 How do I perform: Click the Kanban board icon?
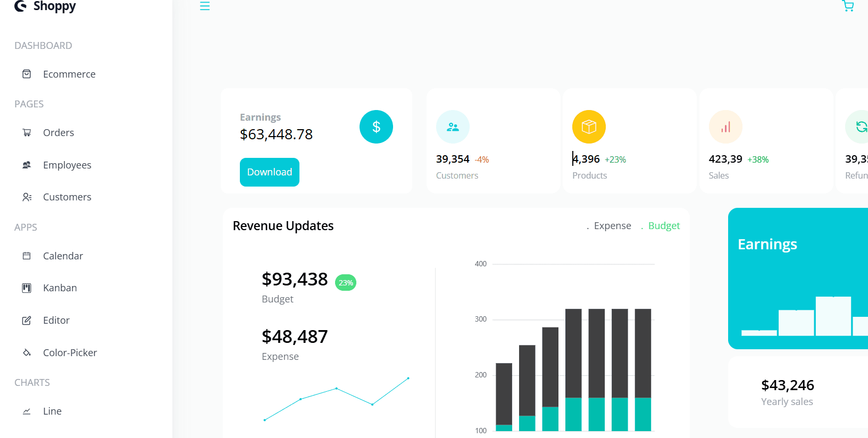pyautogui.click(x=27, y=288)
